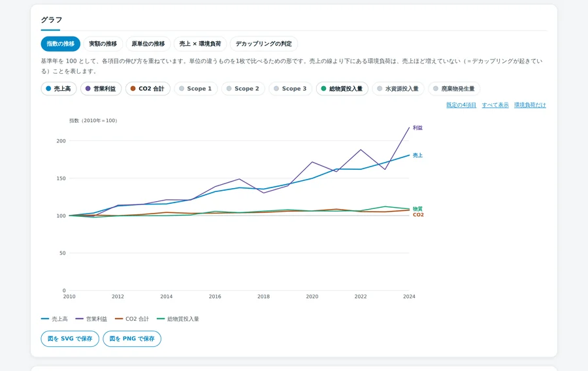Click the 環境負荷だけ link

coord(530,105)
